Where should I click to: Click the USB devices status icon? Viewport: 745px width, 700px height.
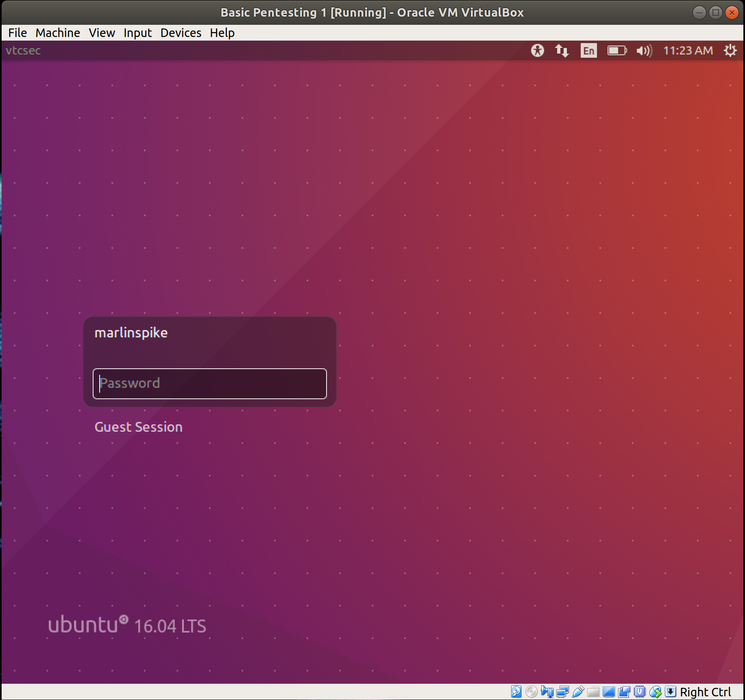coord(578,691)
